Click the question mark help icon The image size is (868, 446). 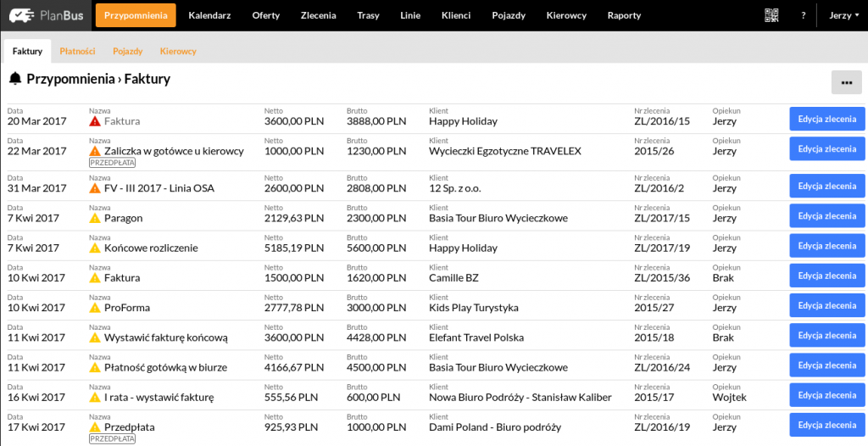click(x=803, y=15)
